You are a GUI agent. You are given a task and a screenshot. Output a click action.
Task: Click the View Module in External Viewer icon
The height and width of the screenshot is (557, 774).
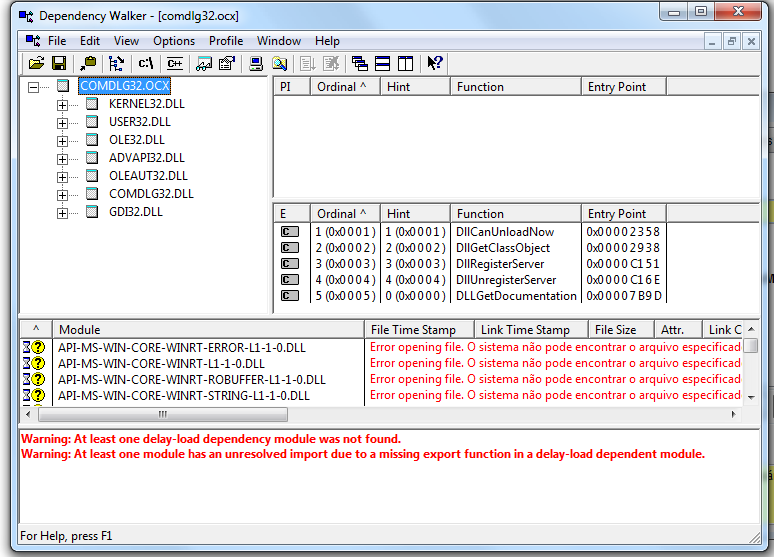click(204, 63)
